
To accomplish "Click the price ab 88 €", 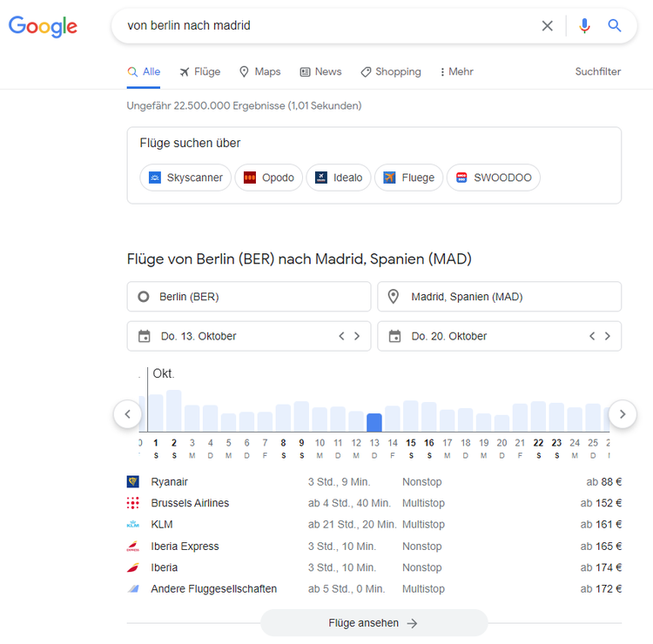I will tap(604, 481).
